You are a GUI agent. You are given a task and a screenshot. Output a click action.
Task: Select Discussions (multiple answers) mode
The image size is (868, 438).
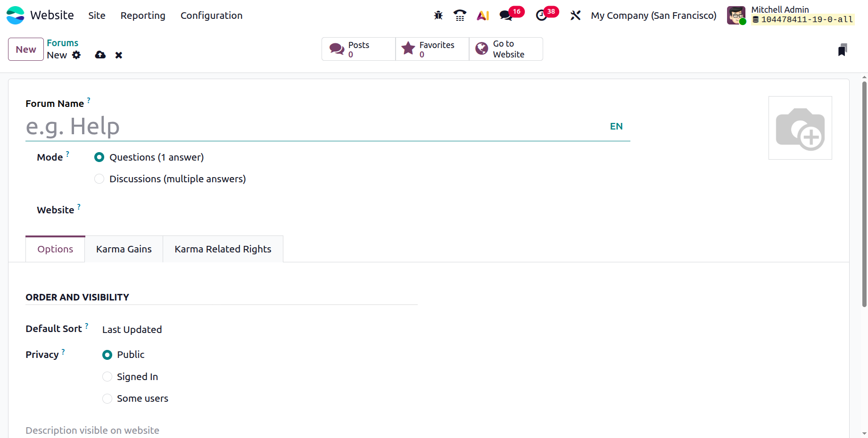coord(99,179)
